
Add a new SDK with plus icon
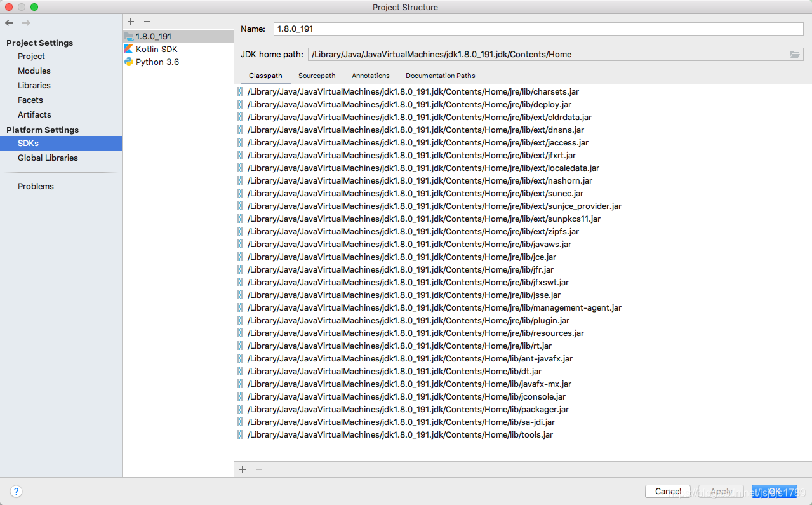point(131,22)
